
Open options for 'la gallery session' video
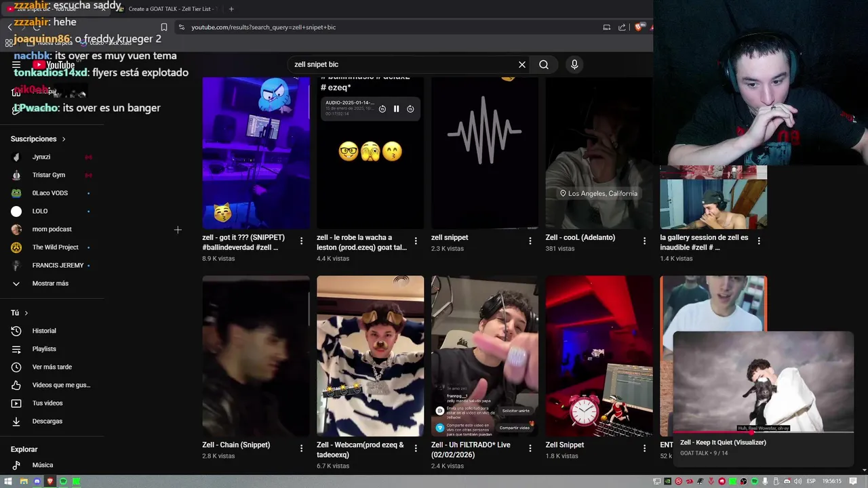coord(759,241)
